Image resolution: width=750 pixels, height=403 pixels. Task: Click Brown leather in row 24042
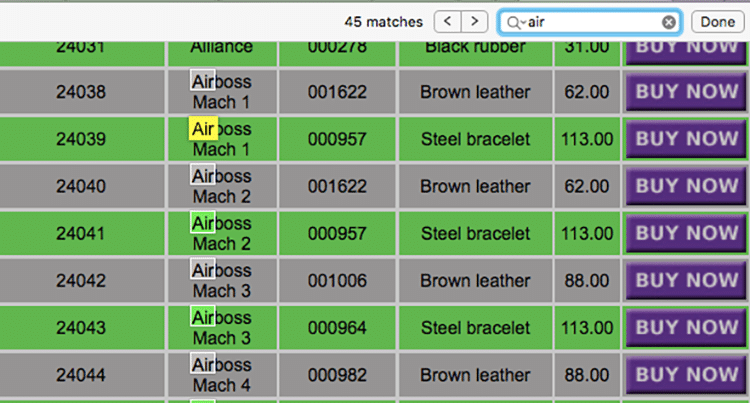[475, 280]
